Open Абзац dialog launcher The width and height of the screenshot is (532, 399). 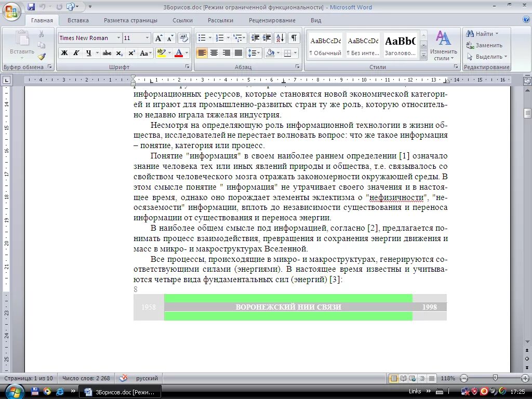tap(298, 67)
